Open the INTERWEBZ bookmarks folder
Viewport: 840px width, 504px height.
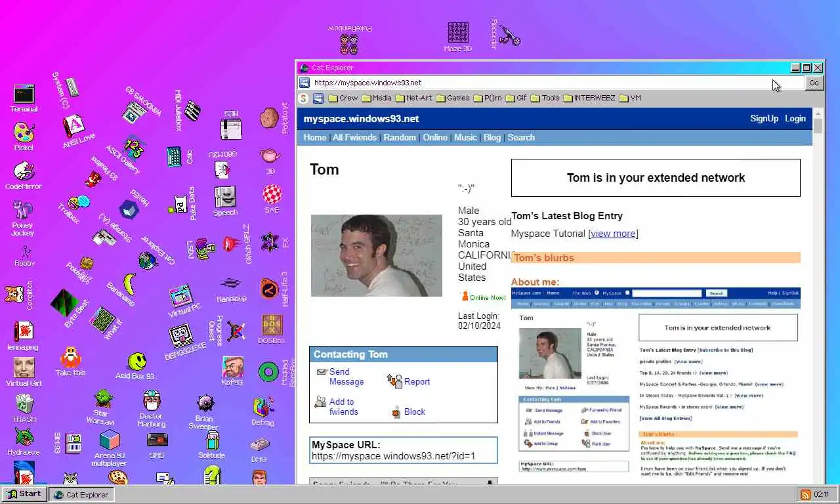pos(589,98)
